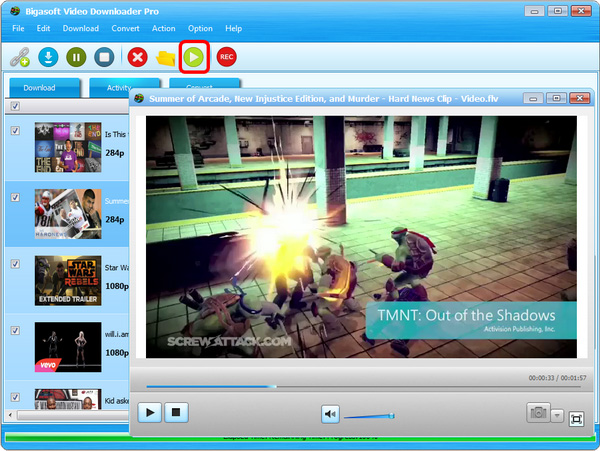
Task: Minimize the Bigasoft Video Downloader Pro window
Action: [534, 11]
